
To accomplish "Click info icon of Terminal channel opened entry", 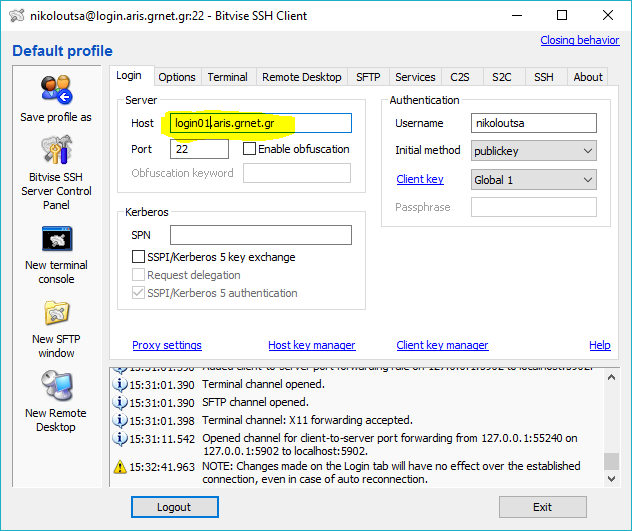I will [x=121, y=384].
